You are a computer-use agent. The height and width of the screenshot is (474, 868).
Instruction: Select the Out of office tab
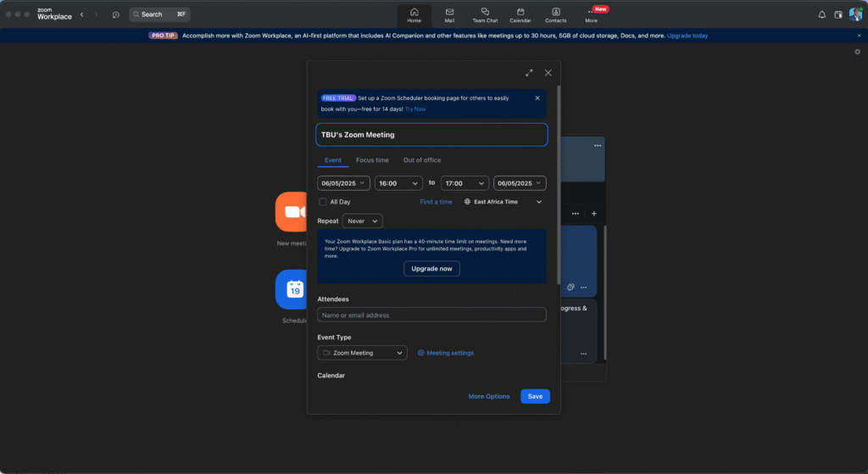coord(422,160)
